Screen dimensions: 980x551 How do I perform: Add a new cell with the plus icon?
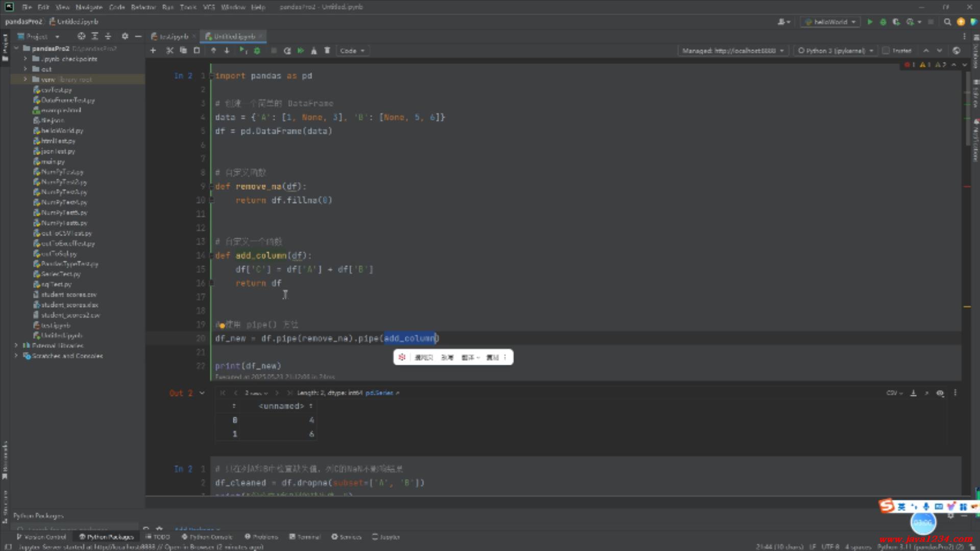tap(153, 51)
